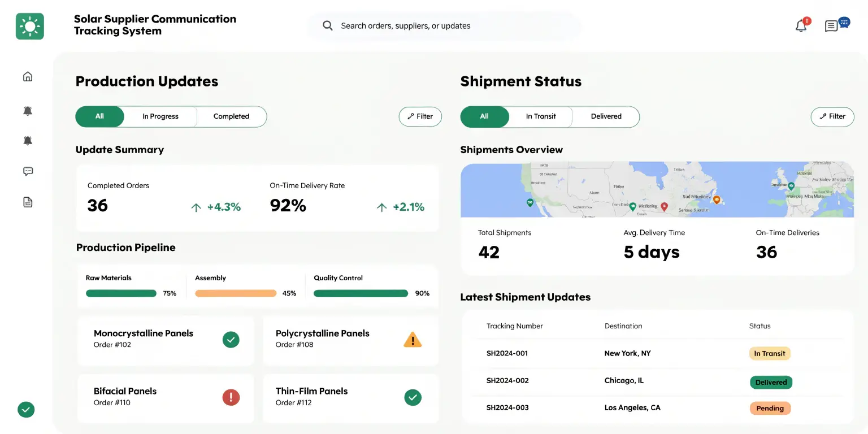This screenshot has height=434, width=868.
Task: Open the Filter options for Production Updates
Action: point(420,116)
